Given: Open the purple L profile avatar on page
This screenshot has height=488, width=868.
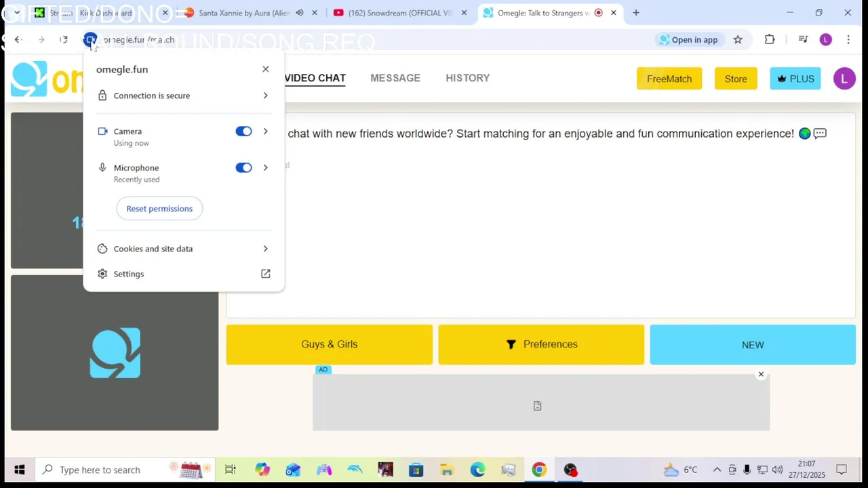Looking at the screenshot, I should tap(844, 79).
